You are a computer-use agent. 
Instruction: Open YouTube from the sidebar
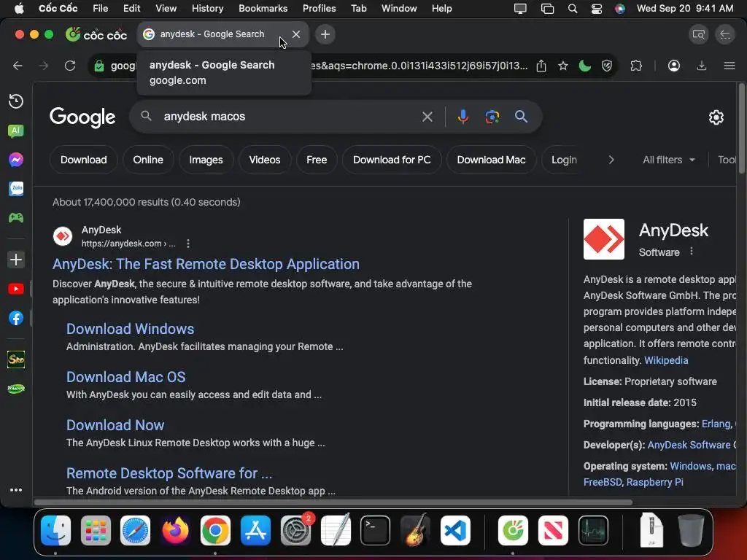click(x=16, y=289)
